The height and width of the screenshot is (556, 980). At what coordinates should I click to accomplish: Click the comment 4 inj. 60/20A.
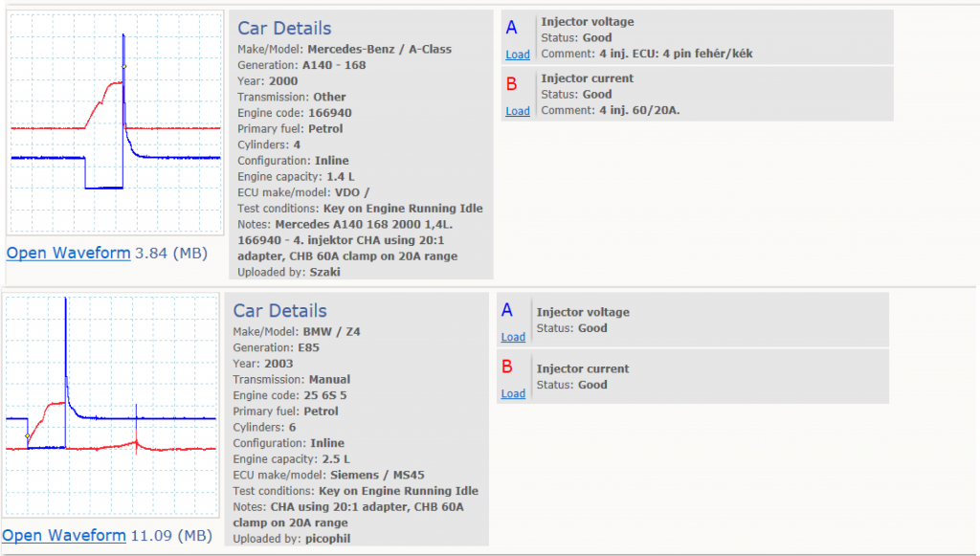611,111
